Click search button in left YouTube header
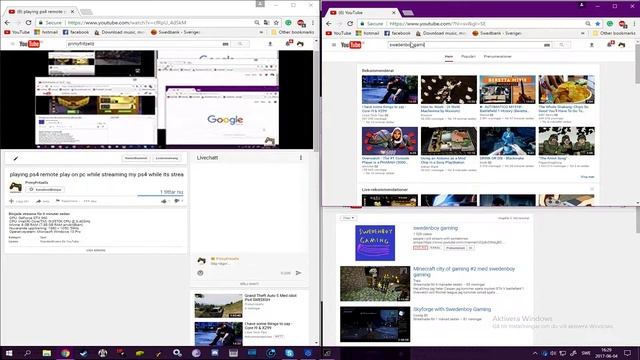The height and width of the screenshot is (360, 640). (240, 44)
